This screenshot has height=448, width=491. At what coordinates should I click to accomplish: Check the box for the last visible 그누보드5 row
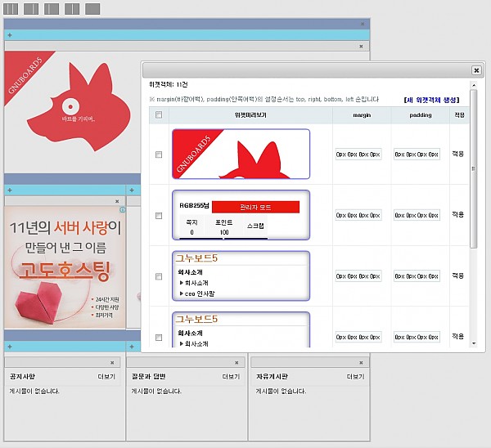159,338
